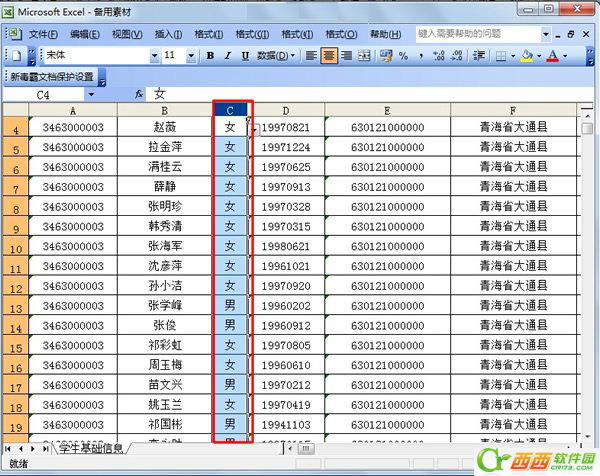Select the 学生基础信息 sheet tab
This screenshot has width=600, height=476.
89,448
